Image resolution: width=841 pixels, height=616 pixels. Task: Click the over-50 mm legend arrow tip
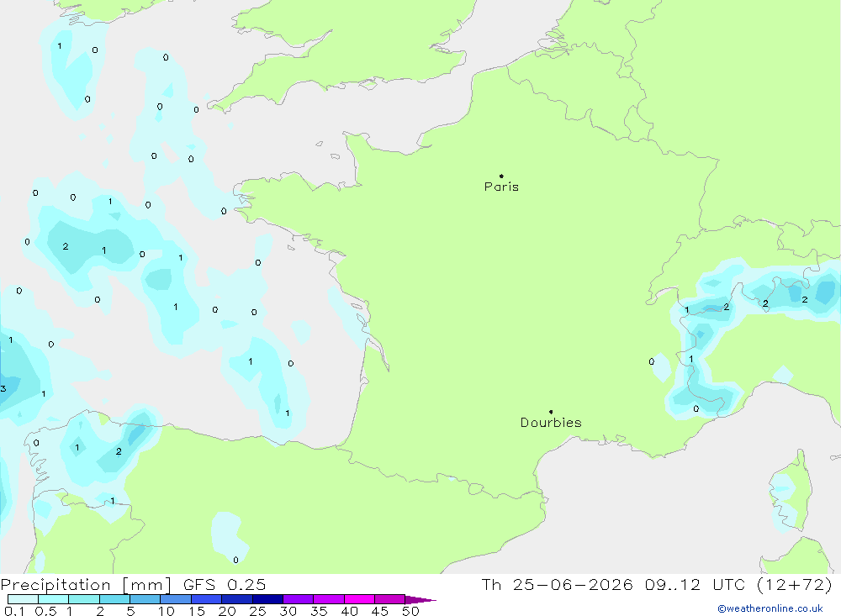point(420,600)
